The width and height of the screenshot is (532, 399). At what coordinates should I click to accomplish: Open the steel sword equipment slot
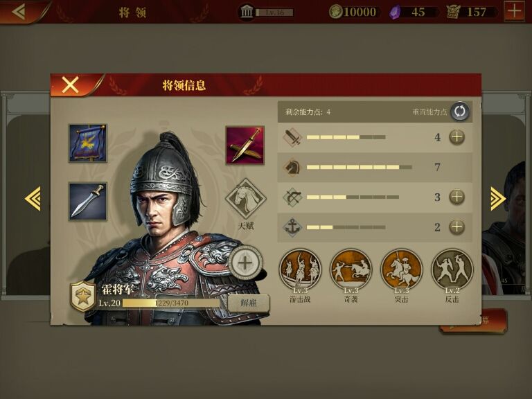click(88, 201)
